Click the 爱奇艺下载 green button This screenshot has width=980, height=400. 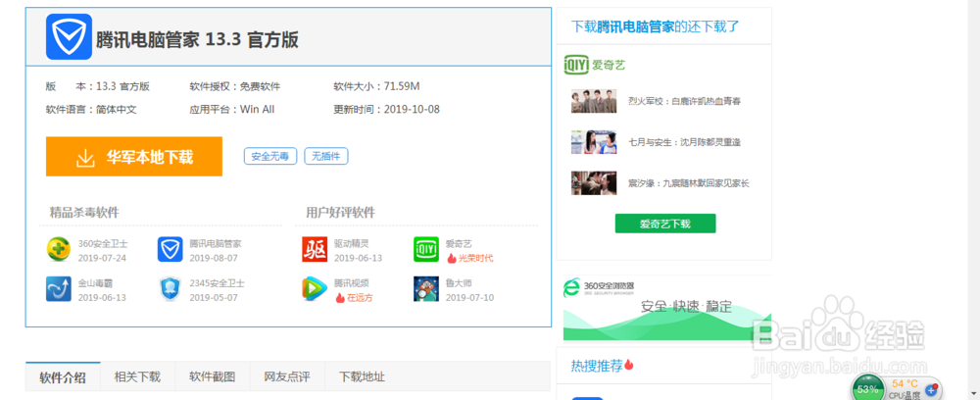665,224
